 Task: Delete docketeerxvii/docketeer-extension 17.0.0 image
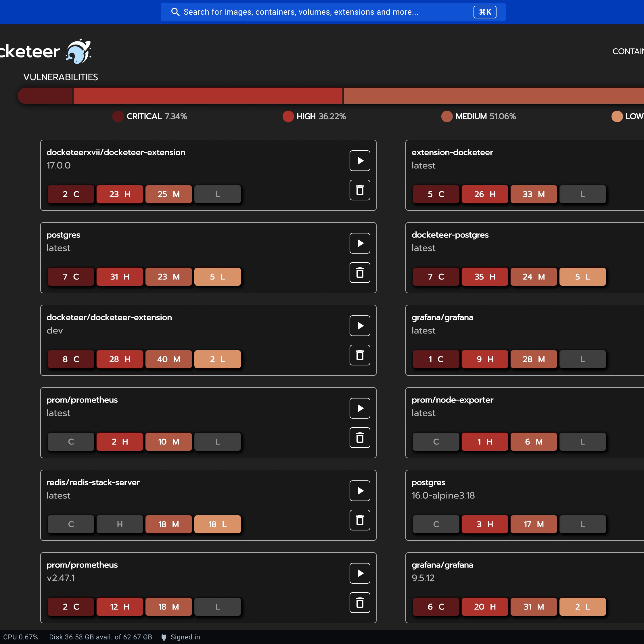click(x=360, y=190)
